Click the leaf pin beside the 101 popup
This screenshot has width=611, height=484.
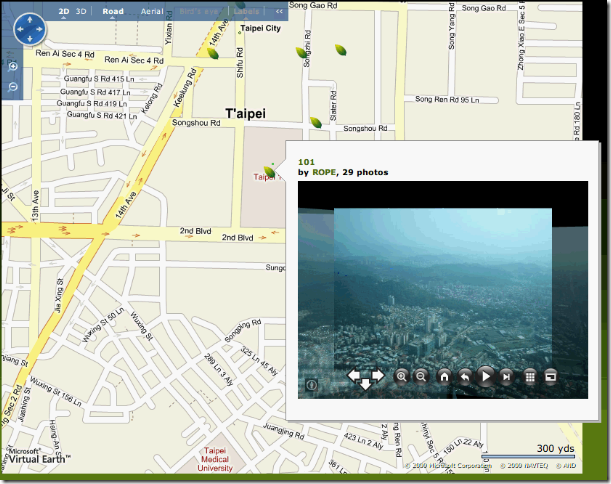click(270, 172)
